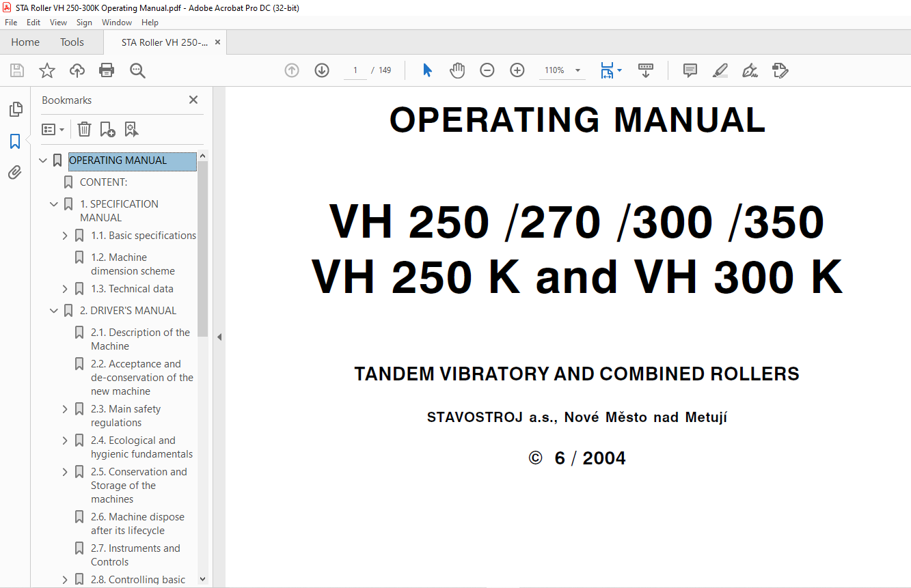Expand 2.8. Controlling basic bookmark
The width and height of the screenshot is (911, 588).
point(65,580)
